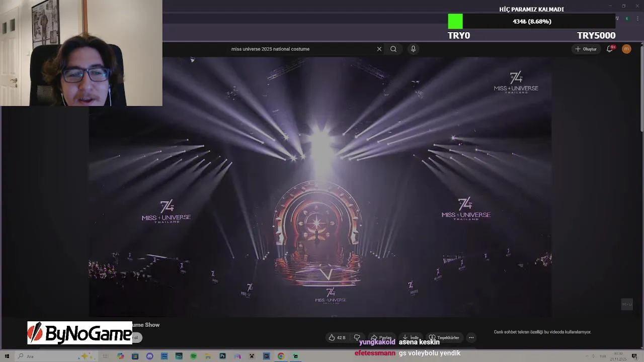Launch Photoshop from the taskbar
Image resolution: width=644 pixels, height=362 pixels.
(222, 356)
